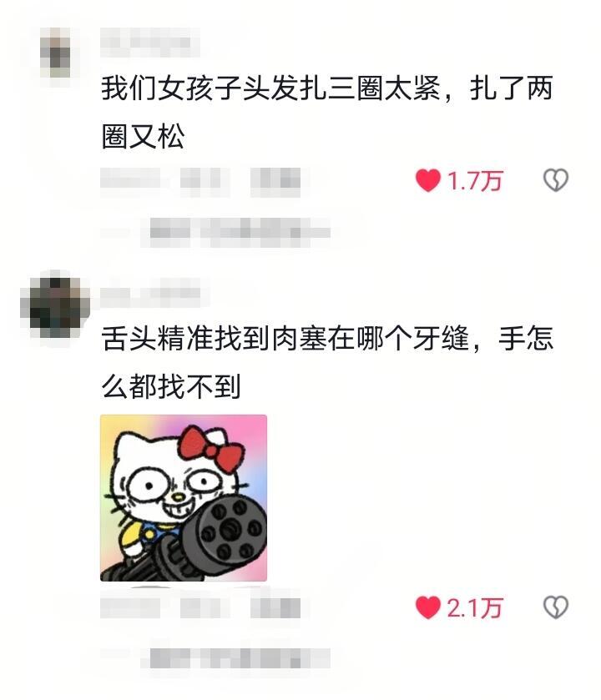This screenshot has width=601, height=700.
Task: Select the text 我们女孩子头发扎三圈太紧
Action: pos(271,88)
